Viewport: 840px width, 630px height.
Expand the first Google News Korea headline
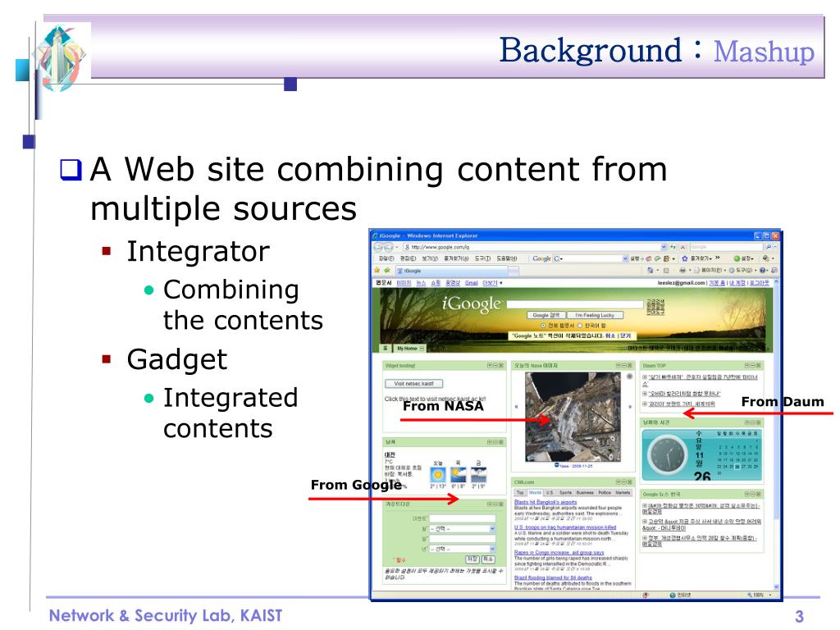pyautogui.click(x=645, y=505)
